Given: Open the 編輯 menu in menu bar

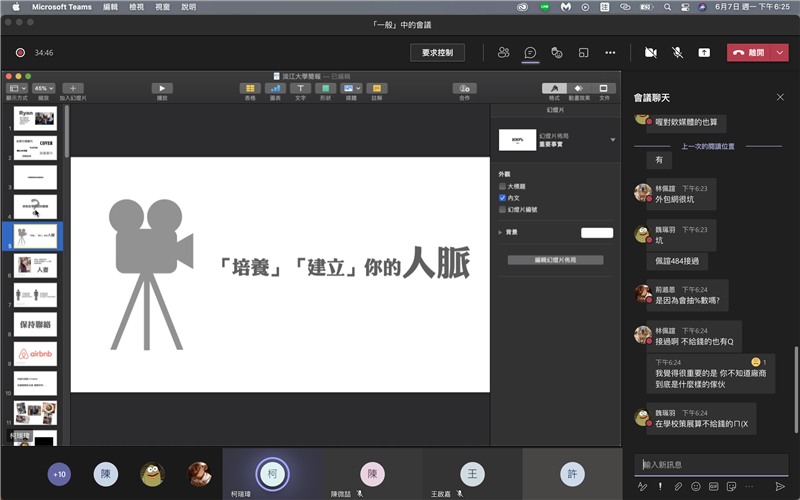Looking at the screenshot, I should (110, 7).
